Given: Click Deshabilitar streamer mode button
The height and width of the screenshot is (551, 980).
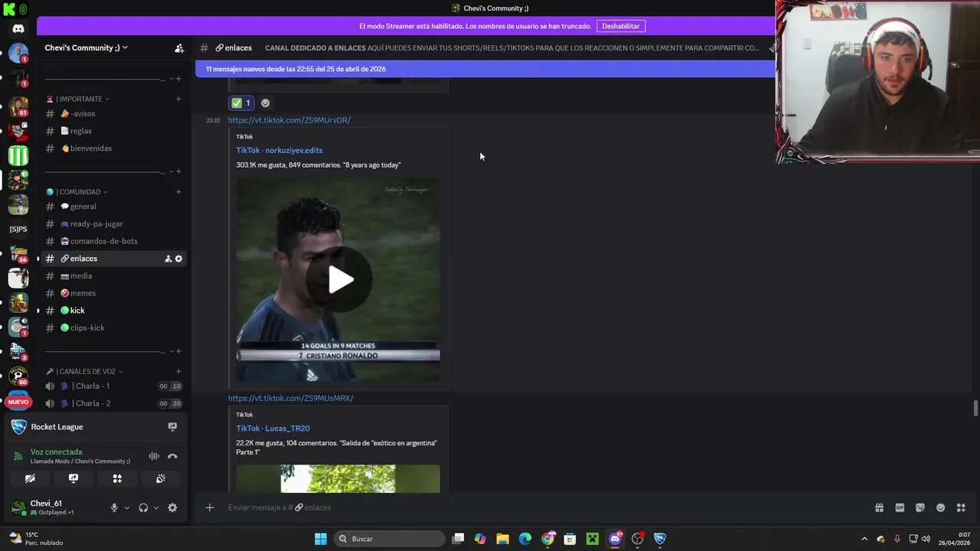Looking at the screenshot, I should [x=620, y=26].
